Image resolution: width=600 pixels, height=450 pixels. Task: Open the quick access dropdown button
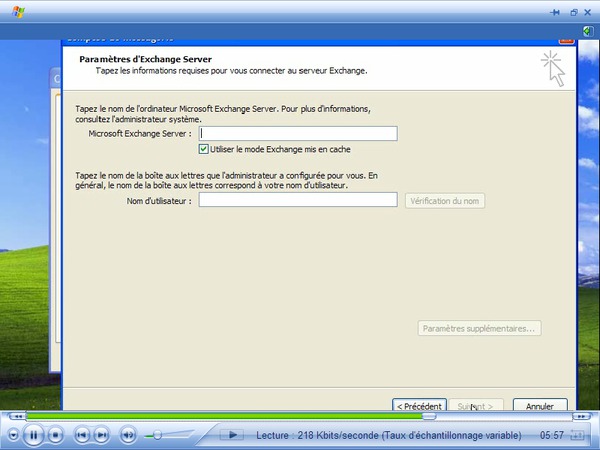coord(13,435)
